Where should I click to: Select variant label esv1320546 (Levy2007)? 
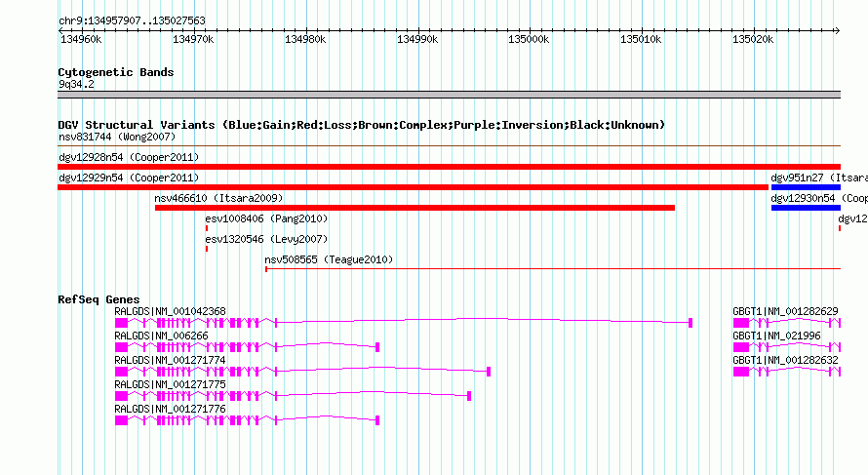(266, 239)
